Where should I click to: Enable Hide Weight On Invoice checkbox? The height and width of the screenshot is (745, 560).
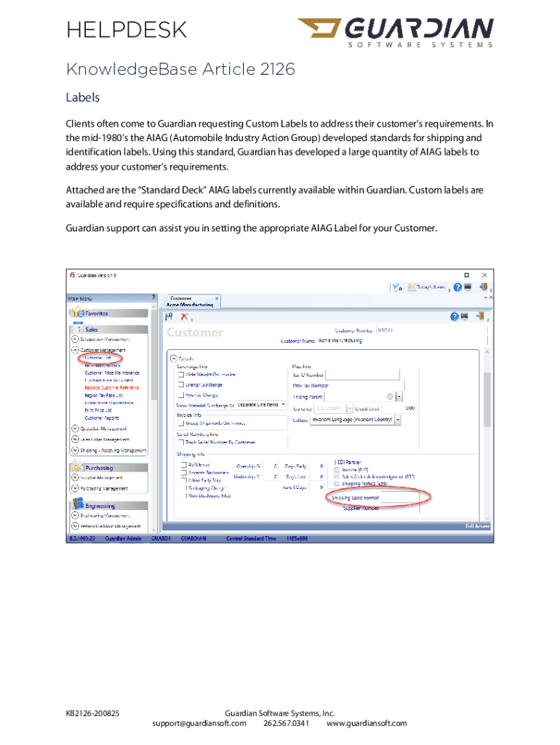181,374
